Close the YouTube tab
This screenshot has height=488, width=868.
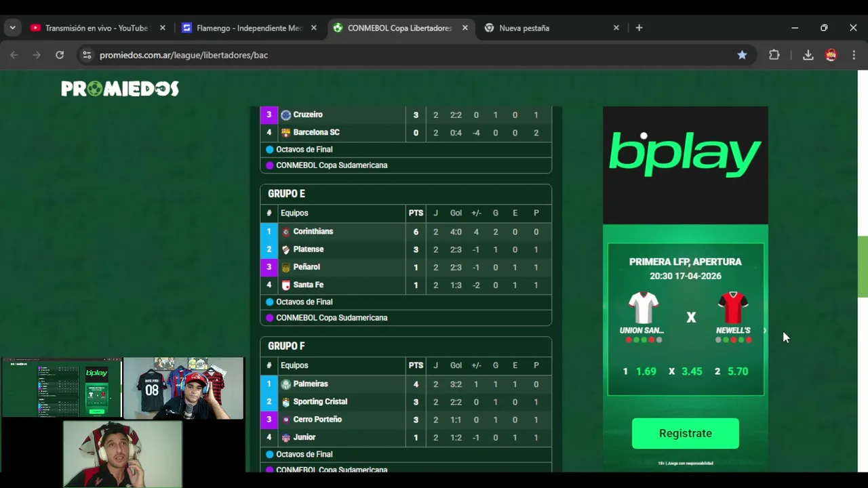pyautogui.click(x=162, y=28)
